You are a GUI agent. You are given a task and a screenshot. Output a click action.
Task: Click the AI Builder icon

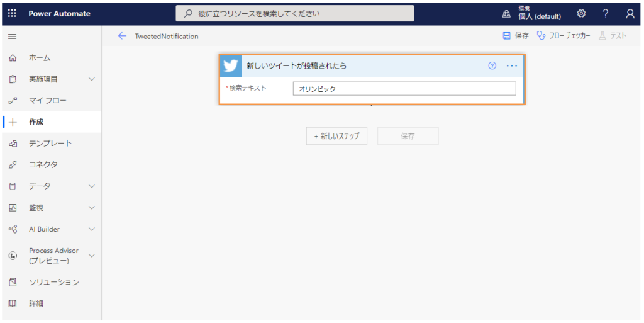click(x=13, y=229)
